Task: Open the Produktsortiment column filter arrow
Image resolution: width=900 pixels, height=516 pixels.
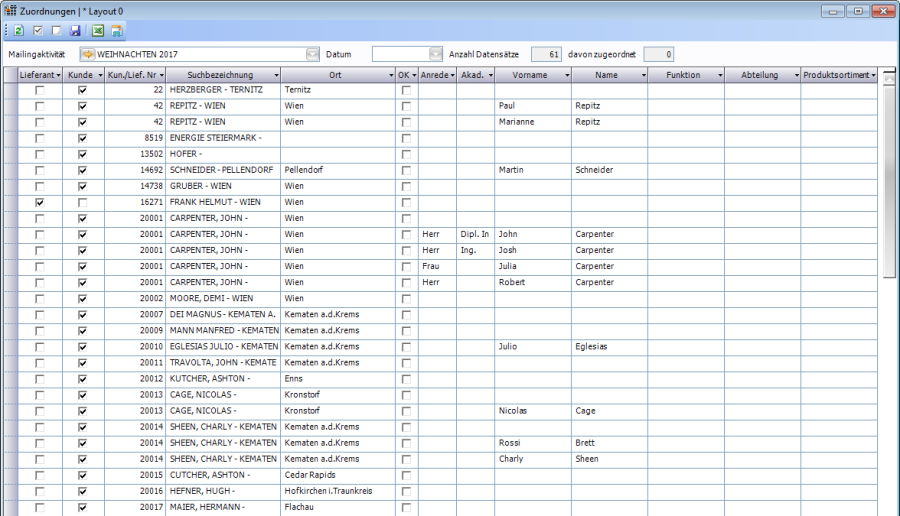Action: coord(873,75)
